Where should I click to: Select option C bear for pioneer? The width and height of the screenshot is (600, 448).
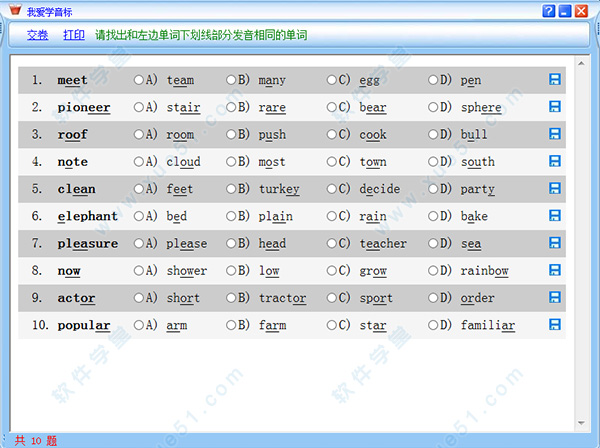[331, 107]
